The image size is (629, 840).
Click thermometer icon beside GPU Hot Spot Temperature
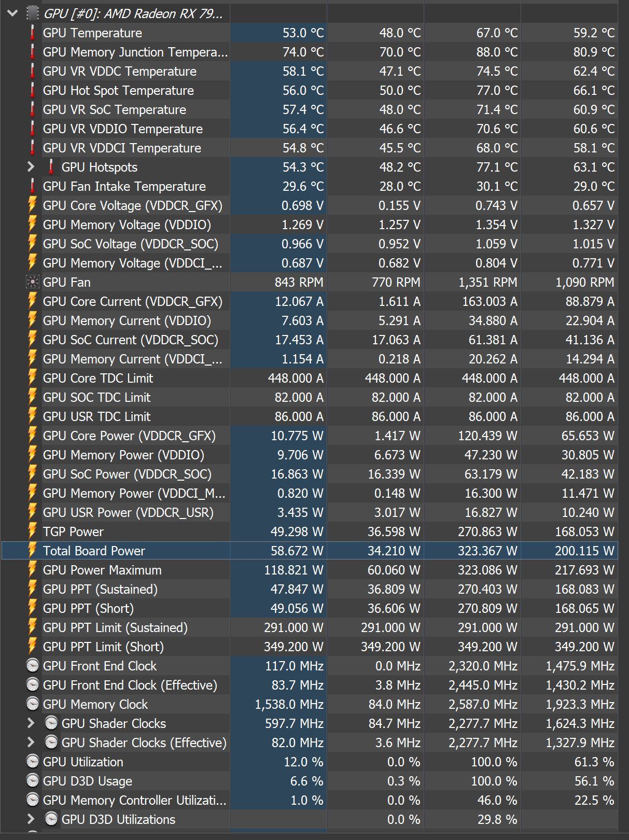[32, 90]
